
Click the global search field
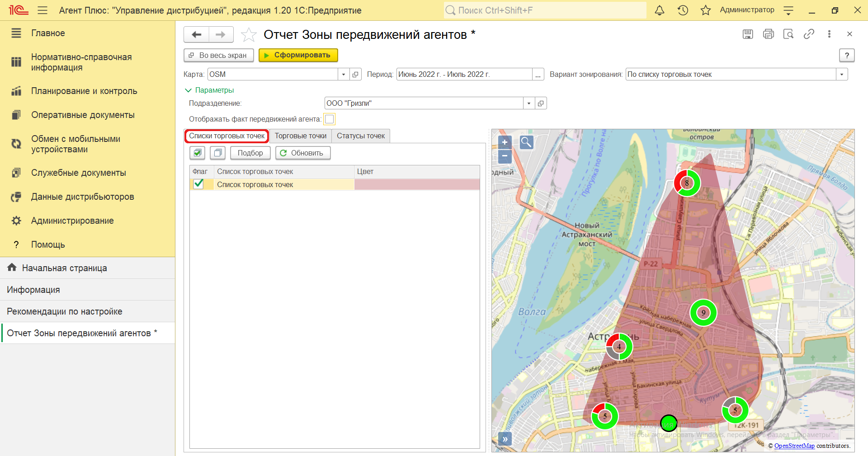(x=545, y=10)
